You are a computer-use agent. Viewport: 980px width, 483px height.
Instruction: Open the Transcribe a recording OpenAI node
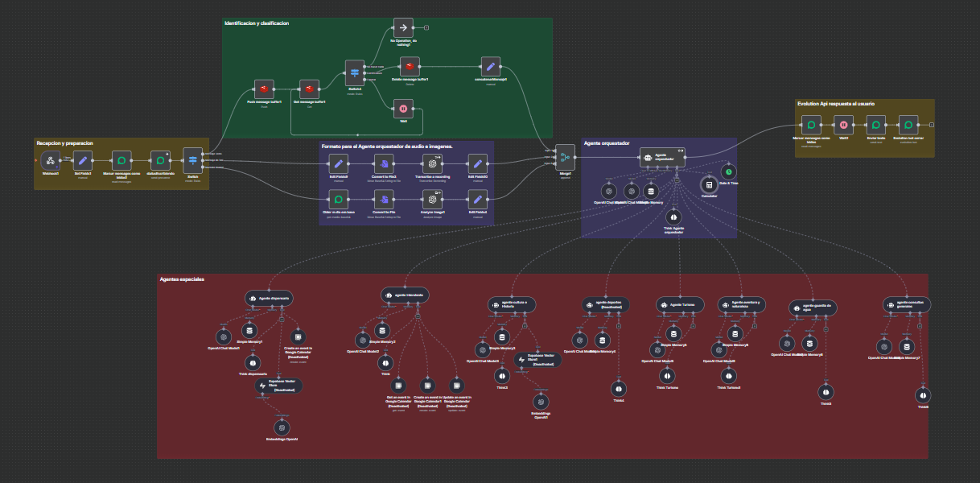tap(433, 163)
